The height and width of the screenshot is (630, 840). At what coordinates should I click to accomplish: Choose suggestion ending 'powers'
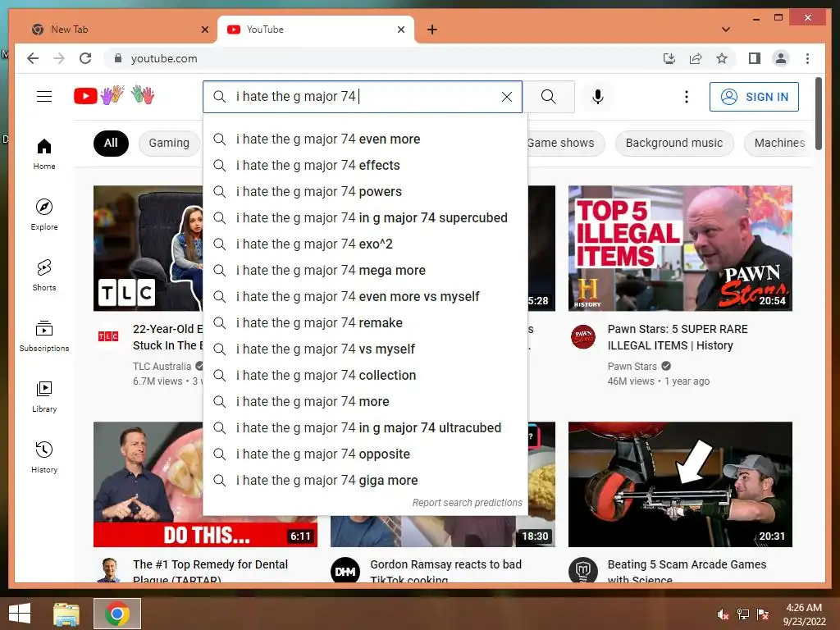click(x=365, y=192)
